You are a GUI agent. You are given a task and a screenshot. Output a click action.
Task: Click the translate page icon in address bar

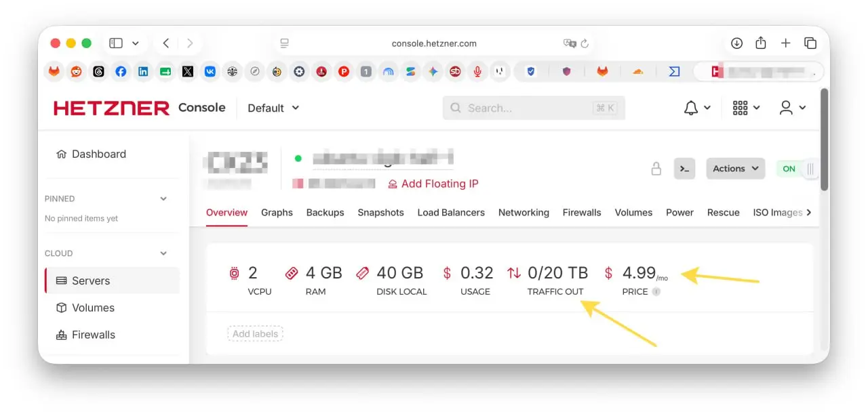click(570, 43)
